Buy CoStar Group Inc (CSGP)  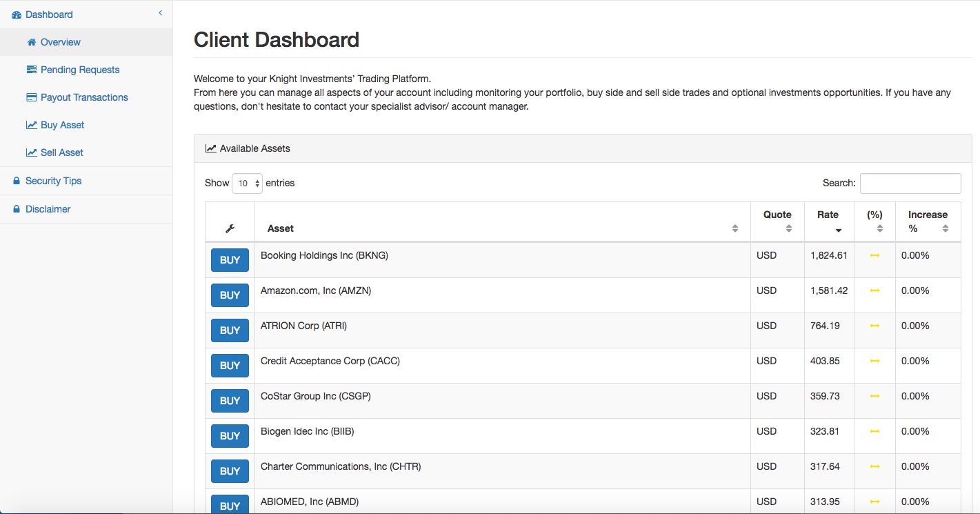(x=230, y=401)
